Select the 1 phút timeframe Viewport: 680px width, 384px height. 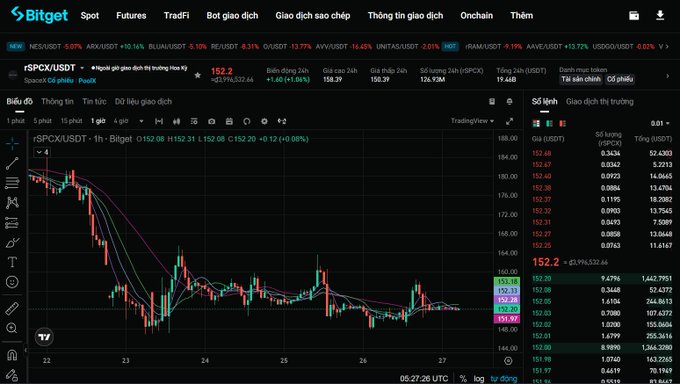(x=16, y=121)
